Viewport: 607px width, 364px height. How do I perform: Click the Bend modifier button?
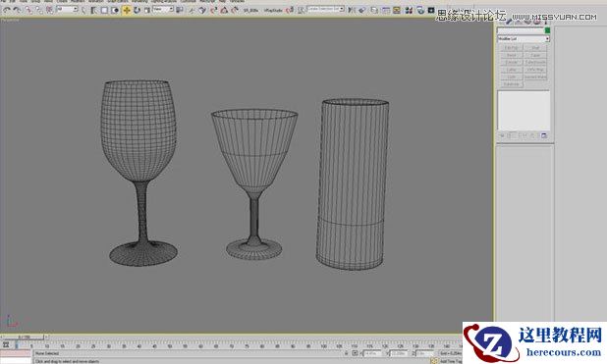pyautogui.click(x=512, y=55)
